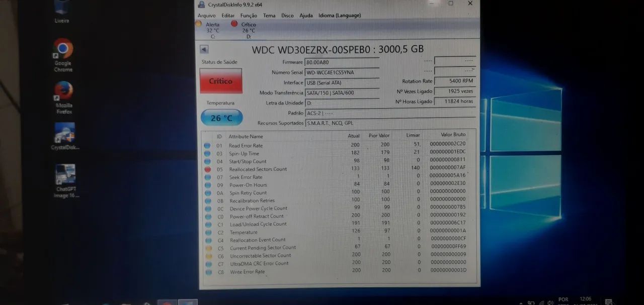
Task: Select the Crítico D: disk tab
Action: (x=245, y=30)
